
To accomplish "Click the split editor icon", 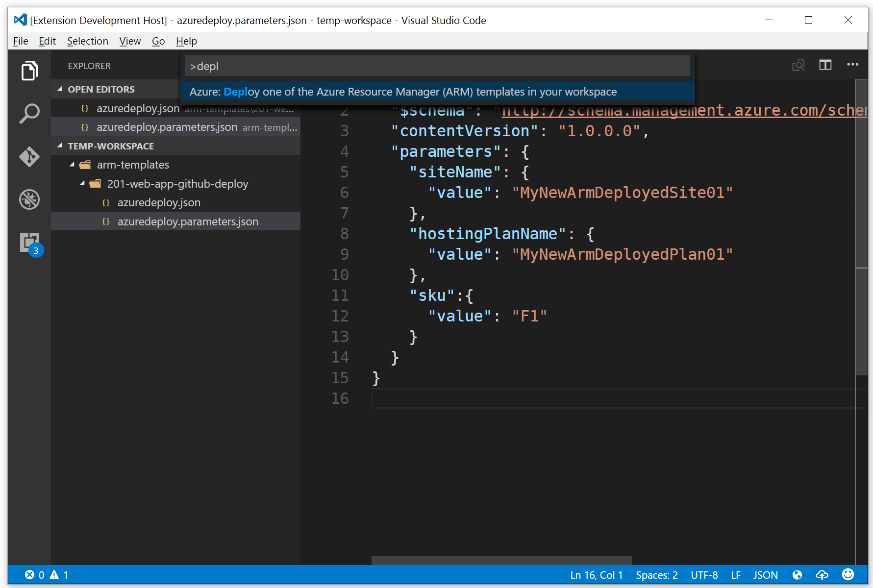I will [x=825, y=65].
